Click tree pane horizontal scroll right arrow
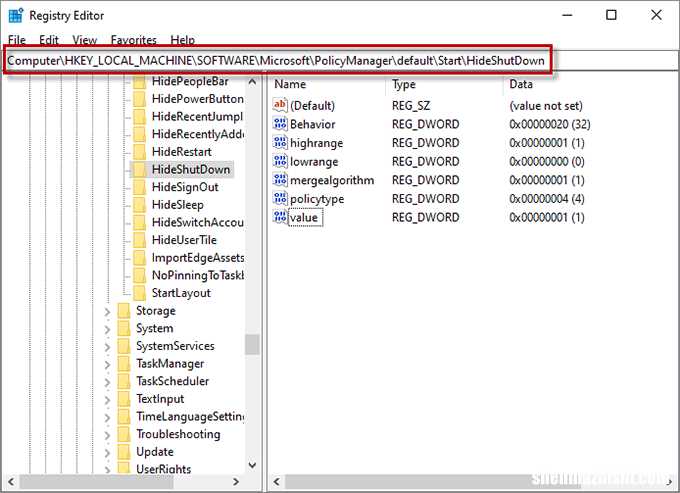The width and height of the screenshot is (680, 493). coord(235,482)
